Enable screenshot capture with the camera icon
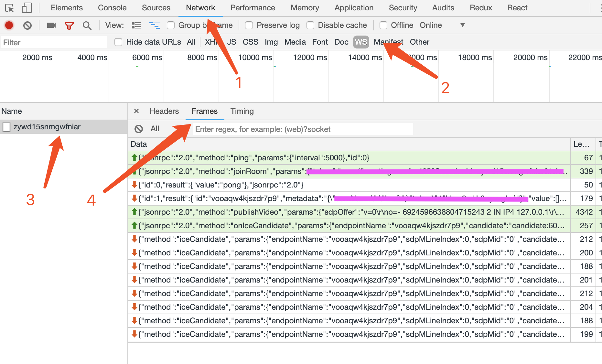Viewport: 602px width, 364px height. (x=51, y=25)
